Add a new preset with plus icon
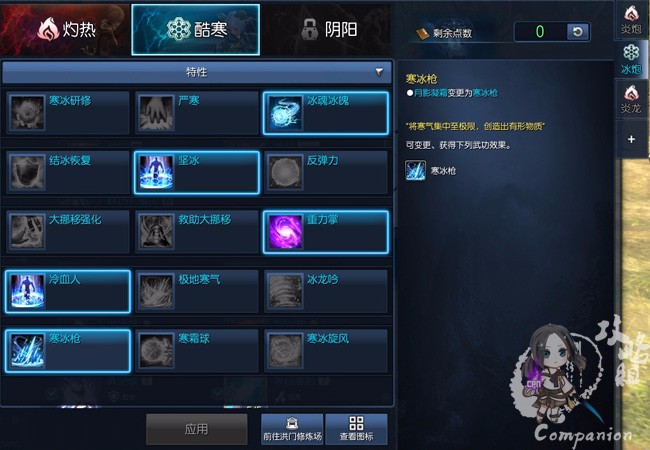Image resolution: width=650 pixels, height=450 pixels. 631,139
